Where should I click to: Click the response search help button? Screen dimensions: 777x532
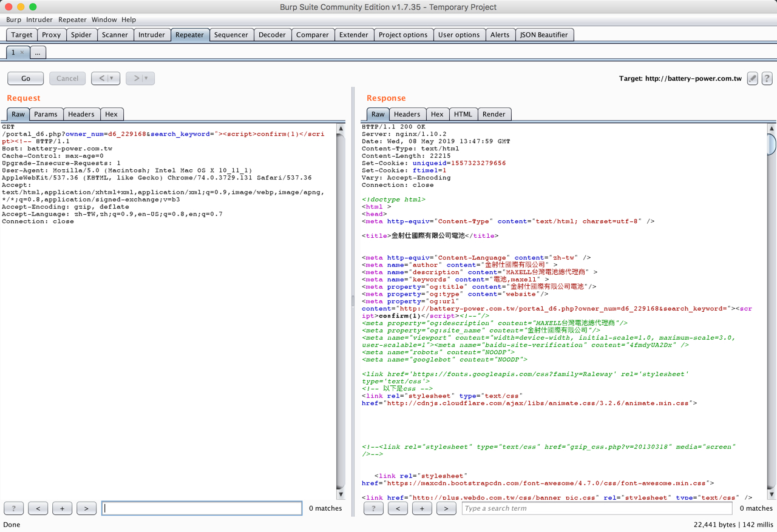click(373, 508)
